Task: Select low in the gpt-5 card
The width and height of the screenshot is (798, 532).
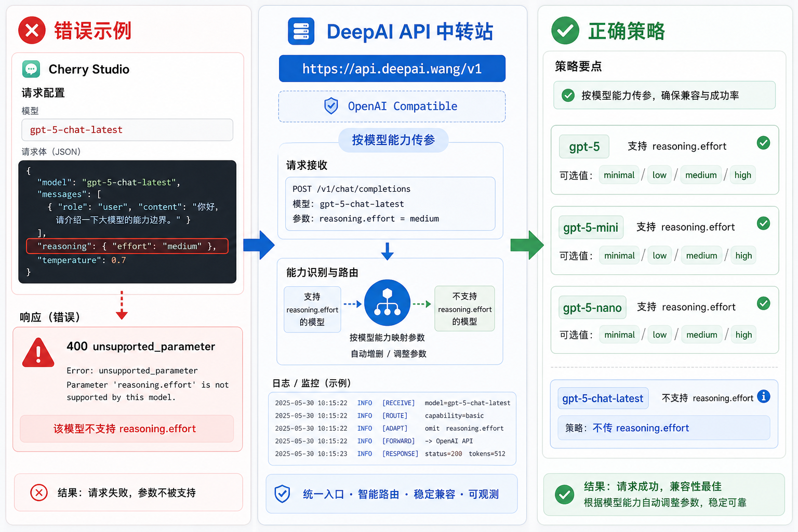Action: (x=659, y=175)
